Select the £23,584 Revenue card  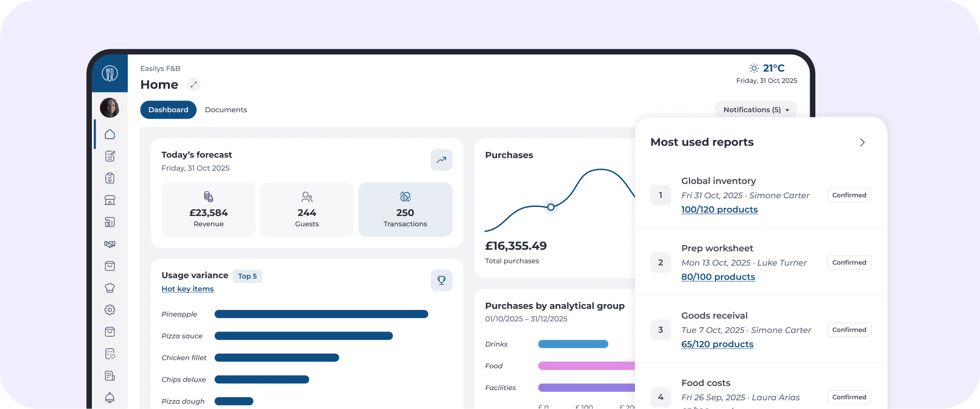209,209
